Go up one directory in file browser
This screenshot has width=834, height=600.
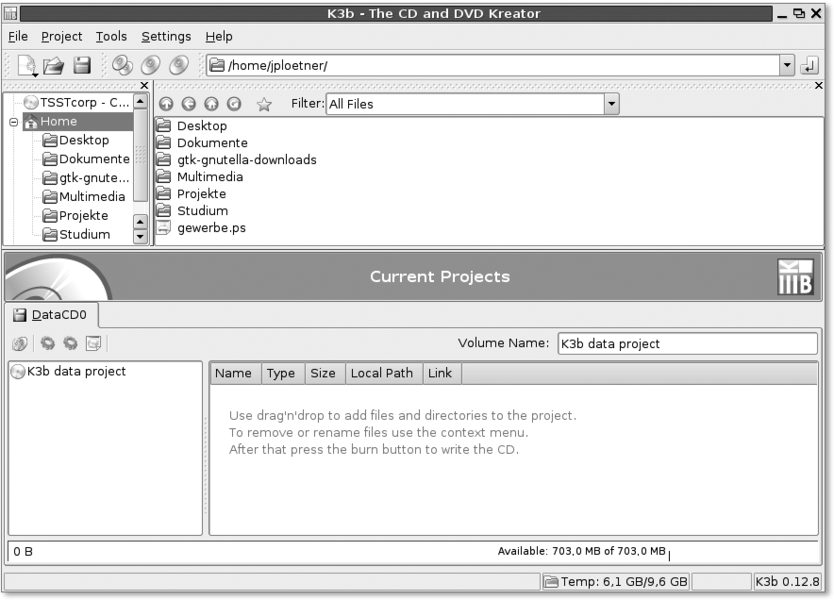coord(166,104)
